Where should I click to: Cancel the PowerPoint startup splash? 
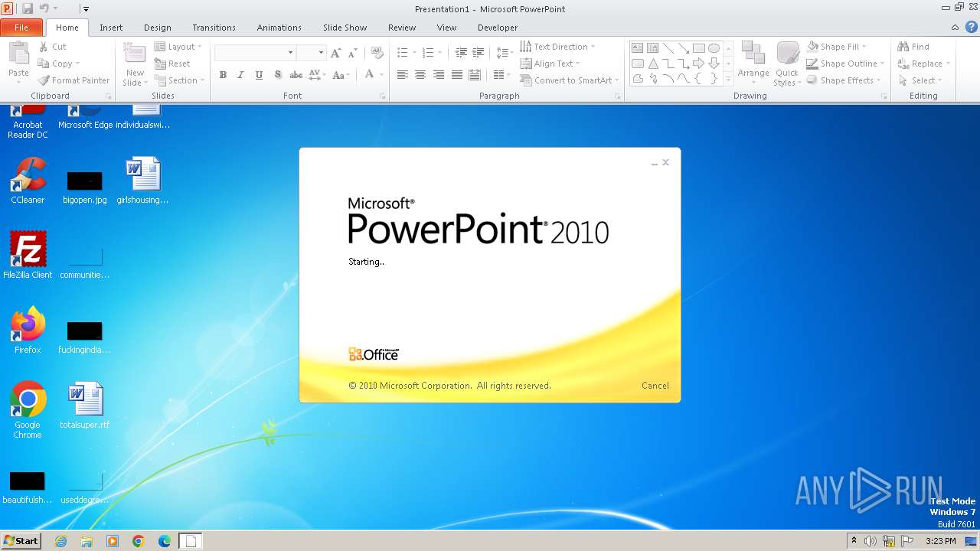(x=655, y=386)
